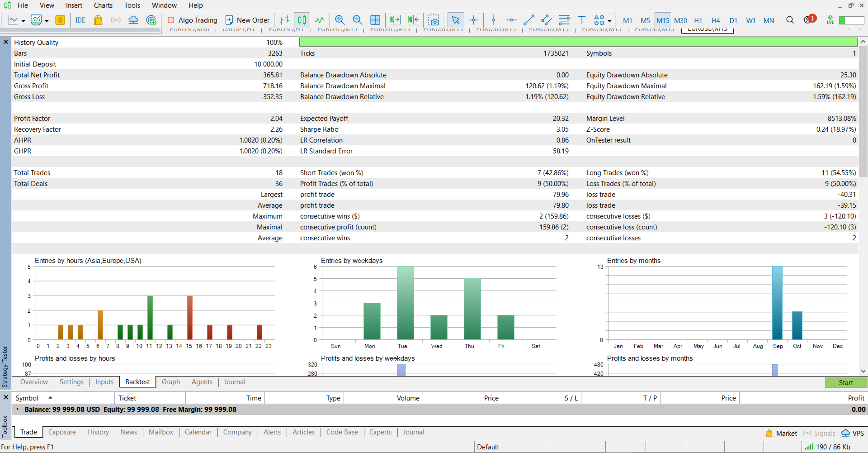Click the tile windows grid icon
This screenshot has width=868, height=453.
tap(375, 20)
